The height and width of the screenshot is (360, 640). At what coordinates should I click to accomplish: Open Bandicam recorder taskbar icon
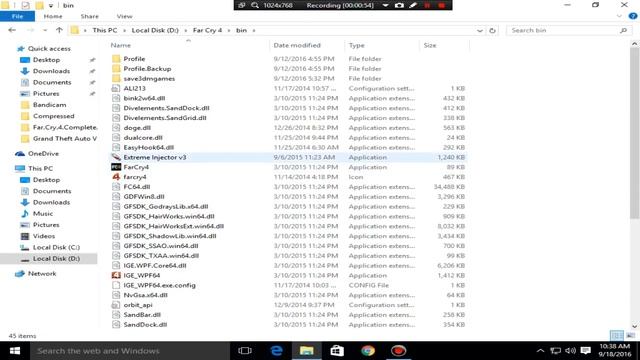pos(398,351)
